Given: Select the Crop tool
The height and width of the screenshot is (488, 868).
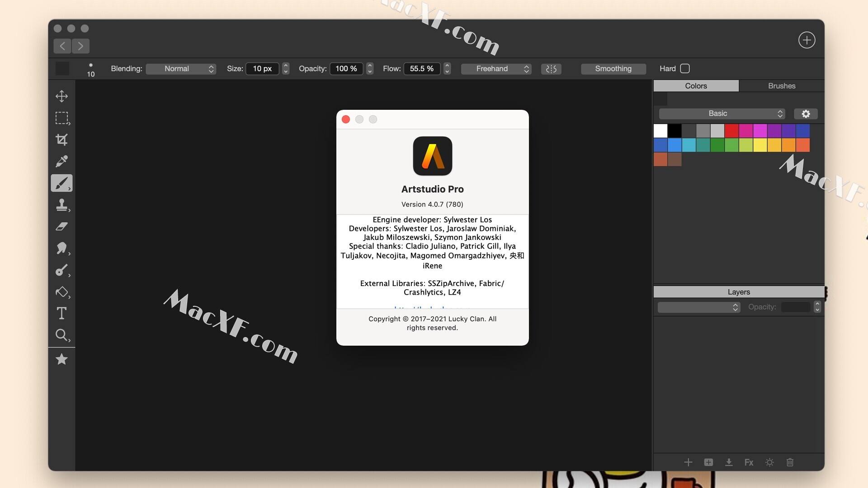Looking at the screenshot, I should 61,140.
